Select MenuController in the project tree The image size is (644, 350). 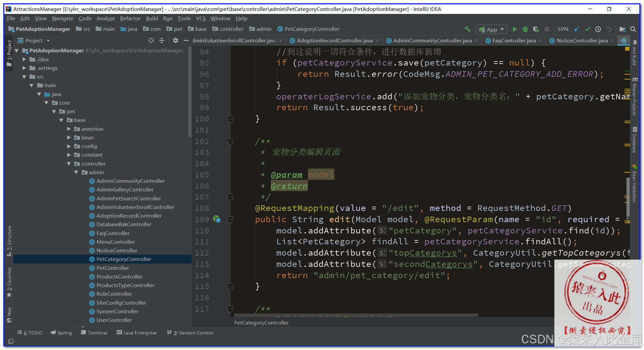click(x=115, y=242)
